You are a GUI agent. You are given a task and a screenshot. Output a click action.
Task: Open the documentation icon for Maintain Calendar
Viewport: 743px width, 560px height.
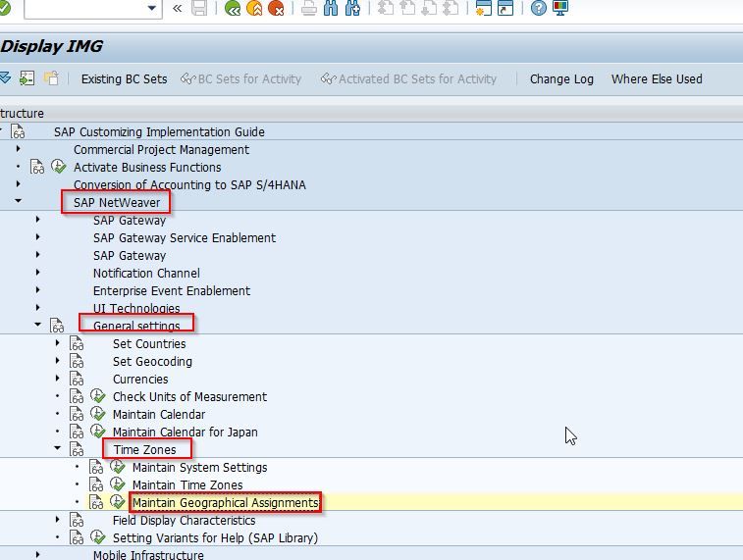click(77, 414)
